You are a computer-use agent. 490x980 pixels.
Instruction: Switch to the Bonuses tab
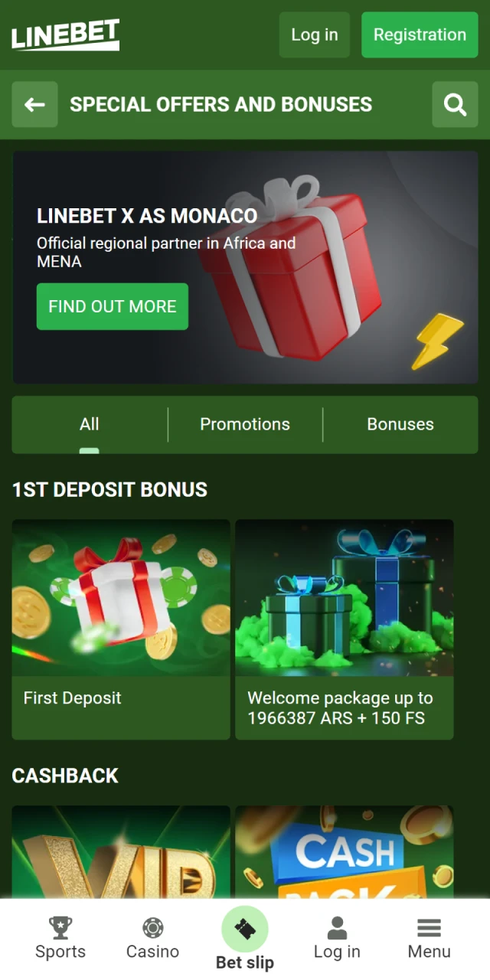point(400,424)
